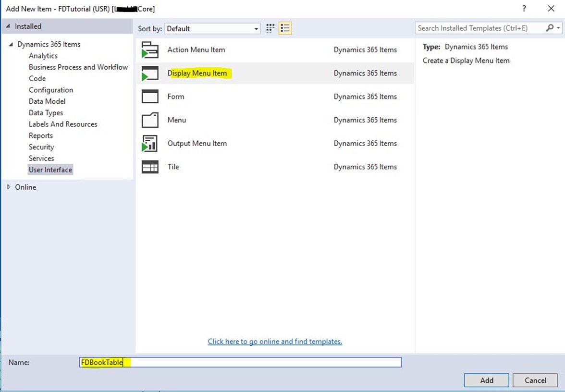Open the search options dropdown arrow
This screenshot has height=392, width=565.
tap(558, 28)
